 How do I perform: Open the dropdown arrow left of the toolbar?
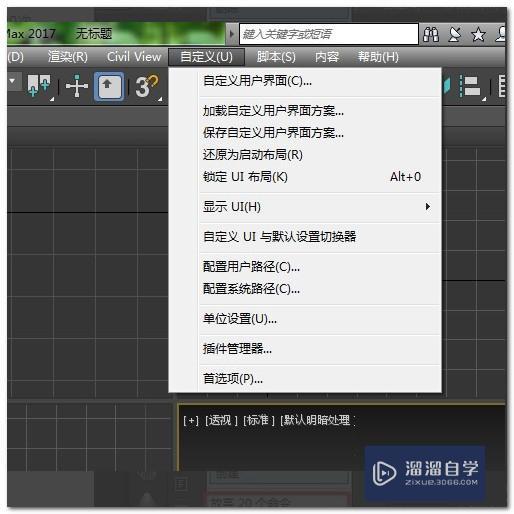coord(12,81)
